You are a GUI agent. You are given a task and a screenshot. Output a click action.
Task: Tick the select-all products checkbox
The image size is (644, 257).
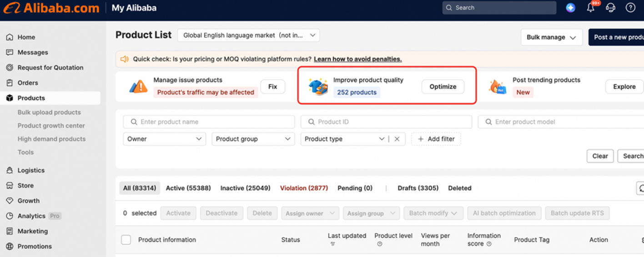coord(126,240)
